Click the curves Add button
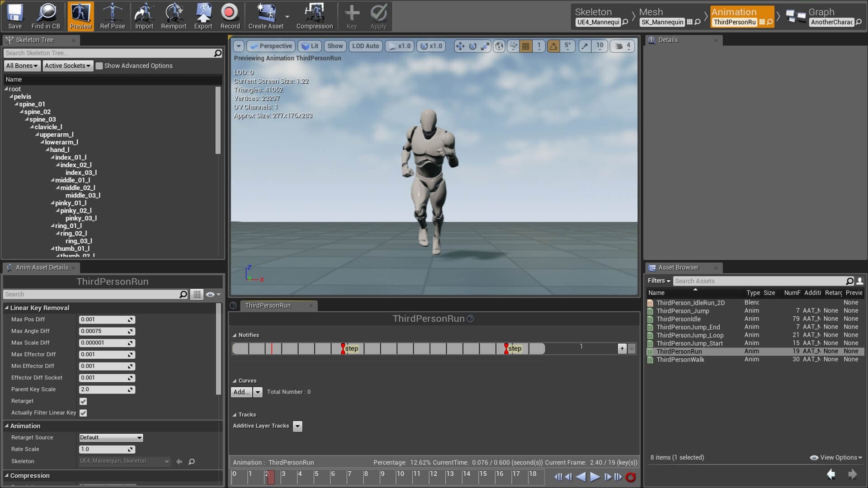Viewport: 868px width, 488px height. 241,392
